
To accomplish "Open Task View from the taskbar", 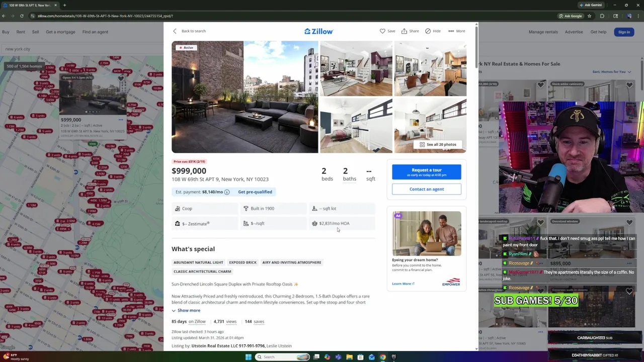I will (x=316, y=357).
